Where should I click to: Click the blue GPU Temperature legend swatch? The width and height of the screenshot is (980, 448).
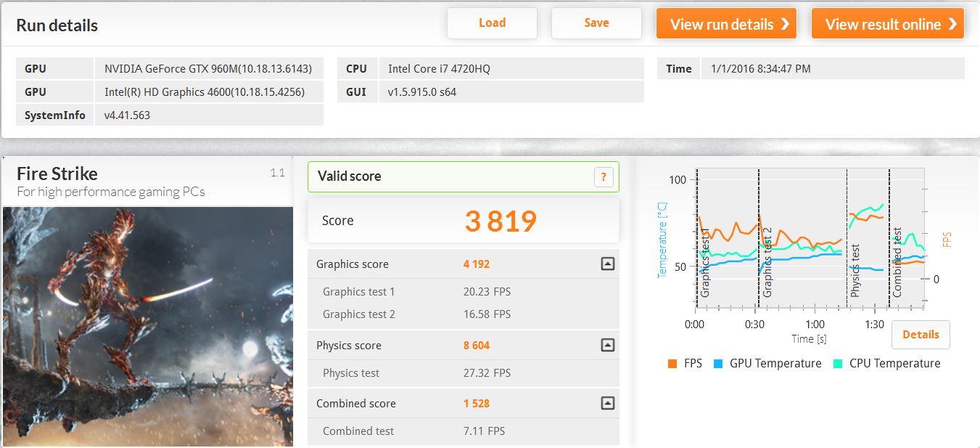(718, 364)
